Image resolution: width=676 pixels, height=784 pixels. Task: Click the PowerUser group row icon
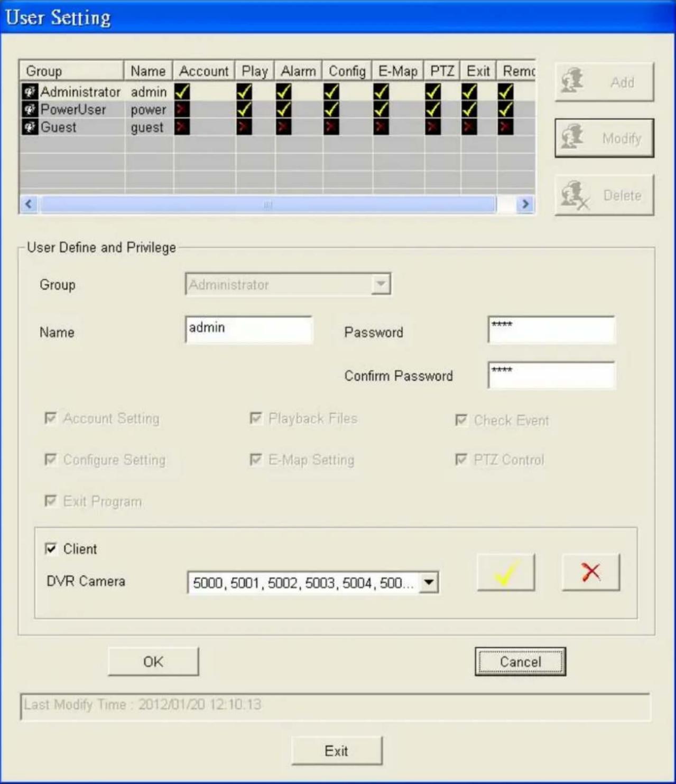point(30,109)
